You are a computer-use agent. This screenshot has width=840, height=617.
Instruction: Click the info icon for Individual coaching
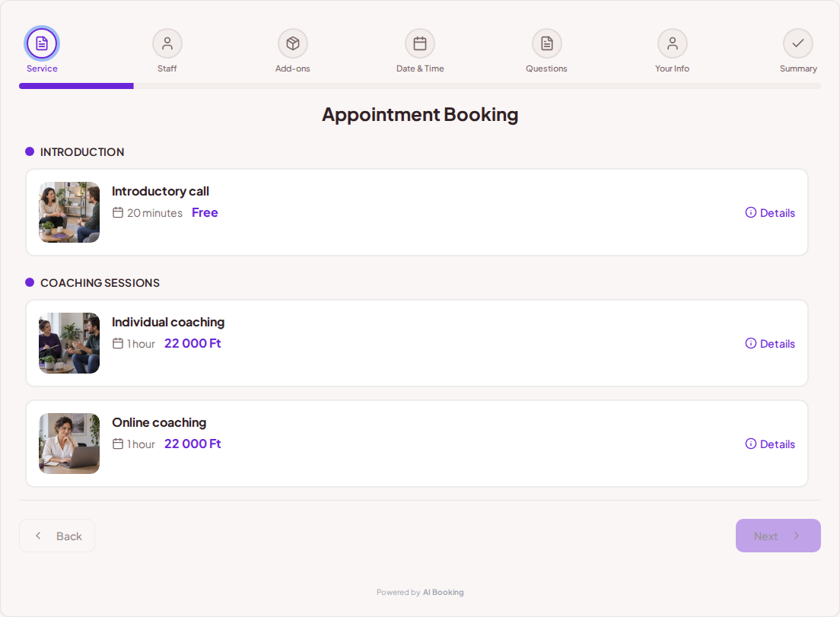pos(751,343)
